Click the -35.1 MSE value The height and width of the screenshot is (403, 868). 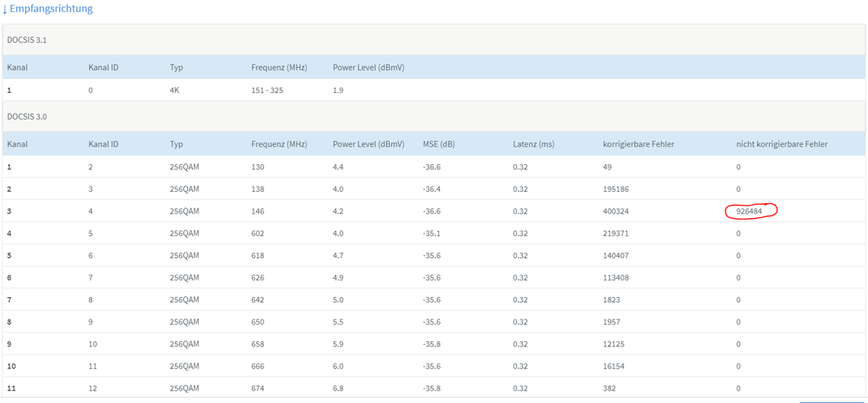[x=431, y=233]
